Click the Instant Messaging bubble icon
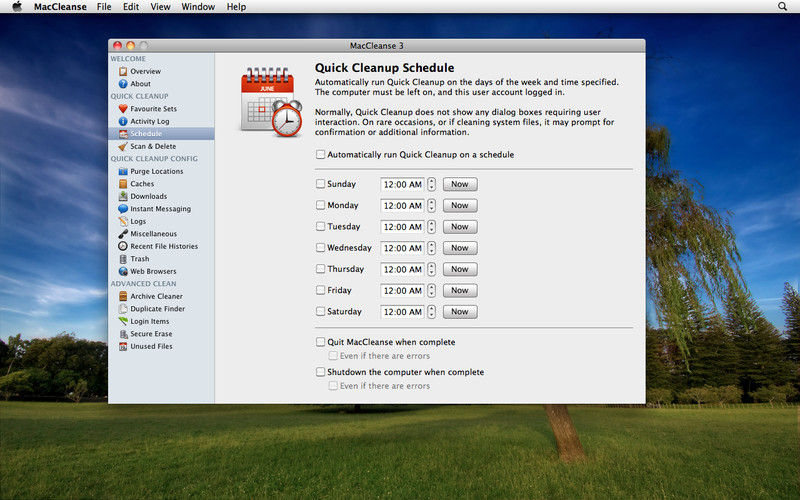Screen dimensions: 800x500 click(123, 209)
